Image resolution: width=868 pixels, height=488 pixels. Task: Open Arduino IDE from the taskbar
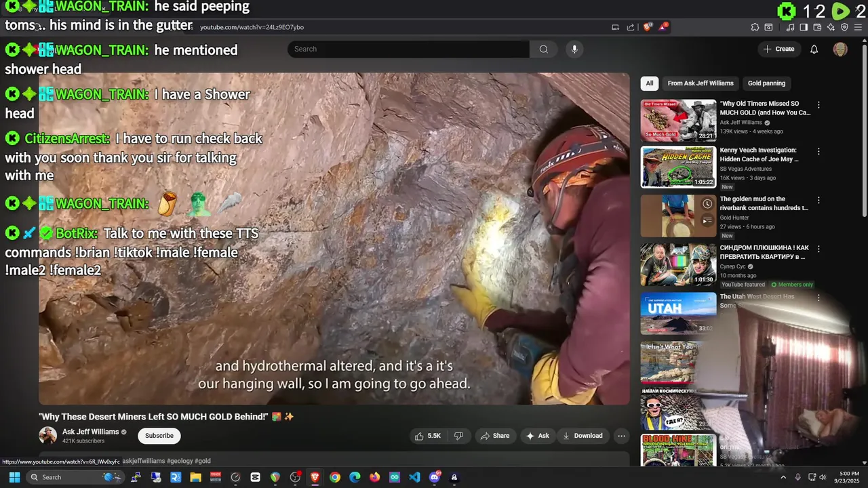click(395, 477)
